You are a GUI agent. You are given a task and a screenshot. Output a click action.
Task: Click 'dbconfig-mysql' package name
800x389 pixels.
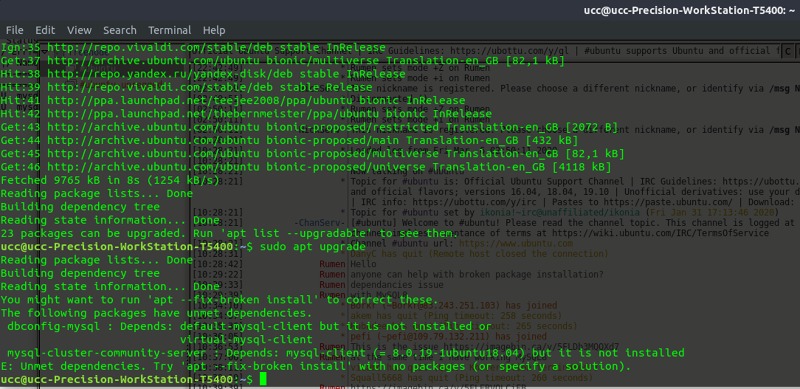[54, 326]
